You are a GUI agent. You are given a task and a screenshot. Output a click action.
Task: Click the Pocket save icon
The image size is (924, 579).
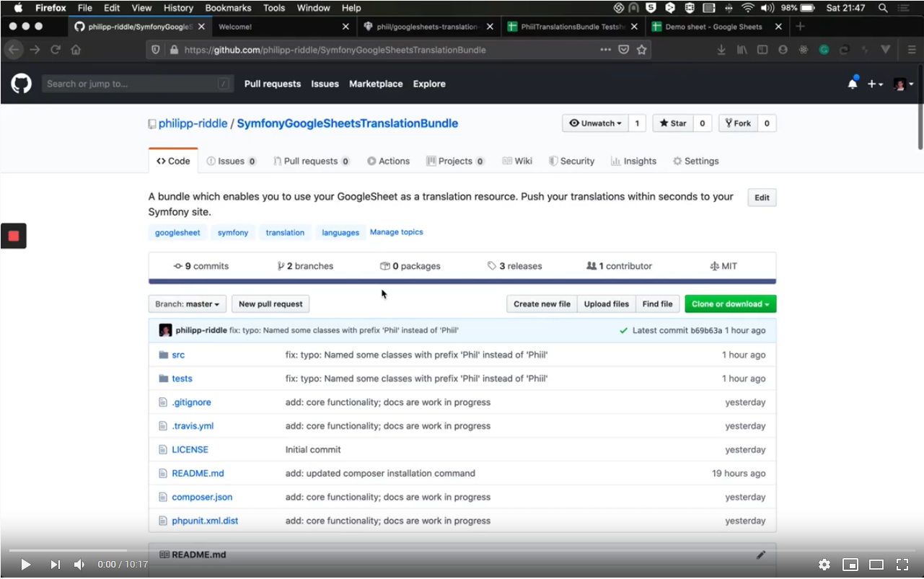click(x=624, y=50)
